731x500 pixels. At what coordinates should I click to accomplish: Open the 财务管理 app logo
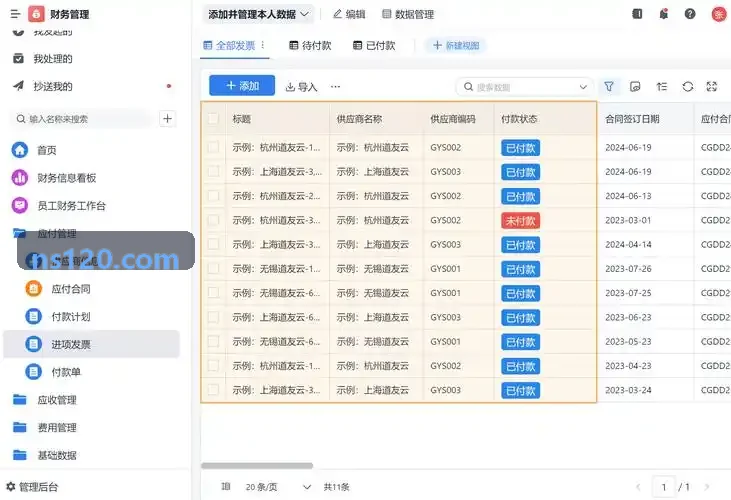tap(36, 14)
